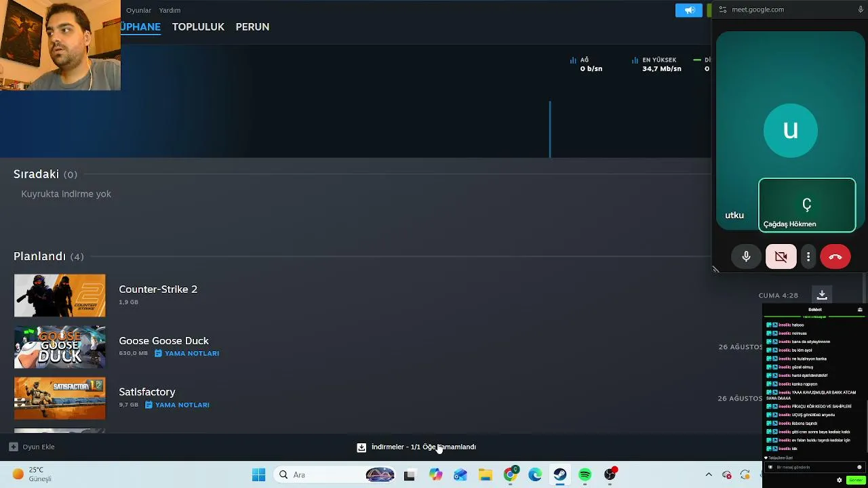868x488 pixels.
Task: Switch to the KÜTÜPHANE tab
Action: pos(141,26)
